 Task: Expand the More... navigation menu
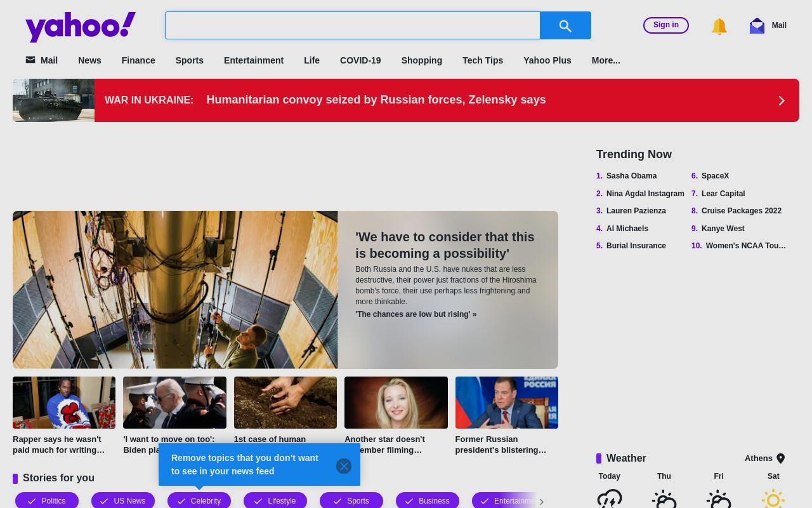click(606, 60)
